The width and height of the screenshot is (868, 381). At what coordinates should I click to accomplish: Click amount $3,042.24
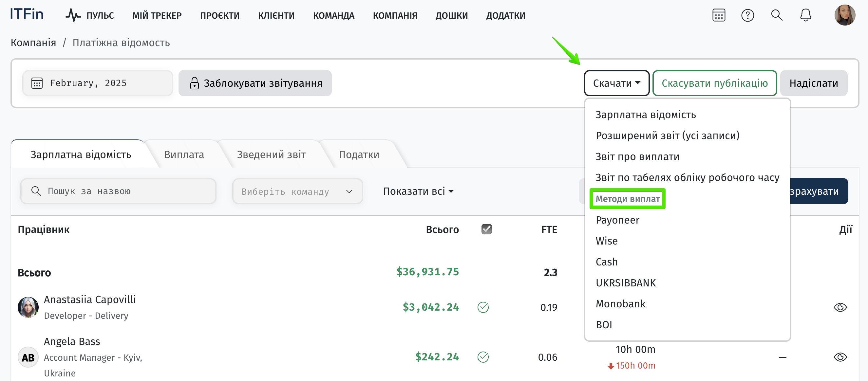431,307
